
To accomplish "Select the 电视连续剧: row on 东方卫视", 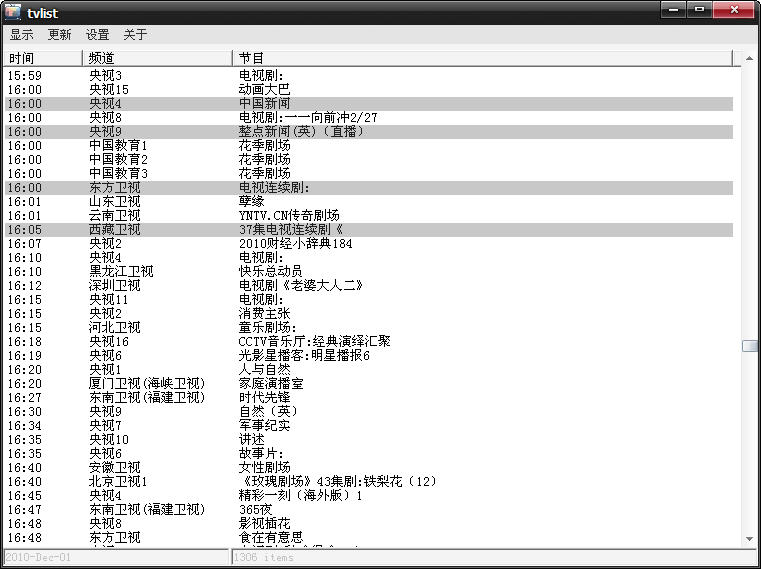I will pyautogui.click(x=369, y=188).
